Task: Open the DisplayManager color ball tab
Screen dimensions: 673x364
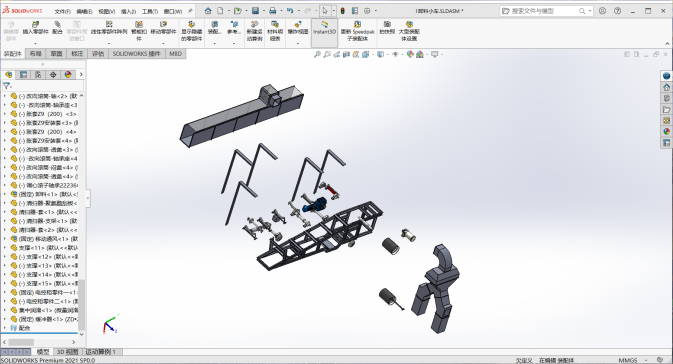Action: click(68, 74)
